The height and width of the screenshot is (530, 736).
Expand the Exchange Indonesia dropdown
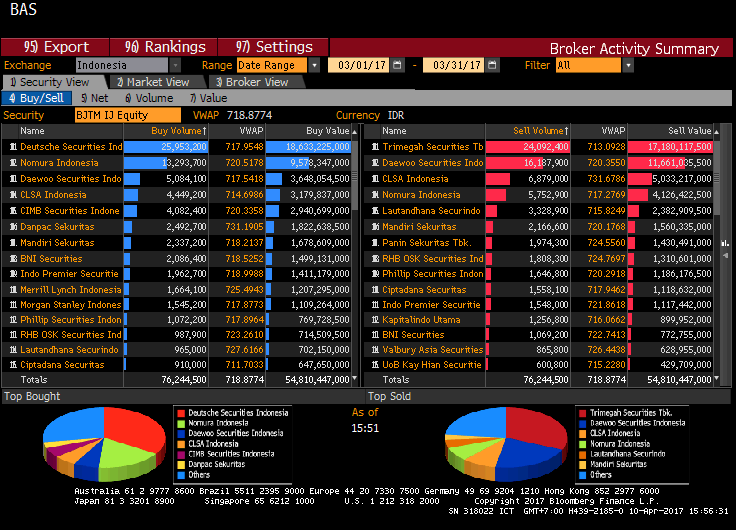pos(164,65)
